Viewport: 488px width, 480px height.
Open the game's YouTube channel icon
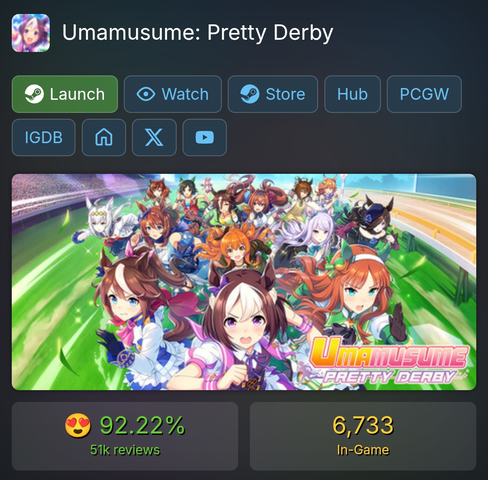tap(205, 137)
